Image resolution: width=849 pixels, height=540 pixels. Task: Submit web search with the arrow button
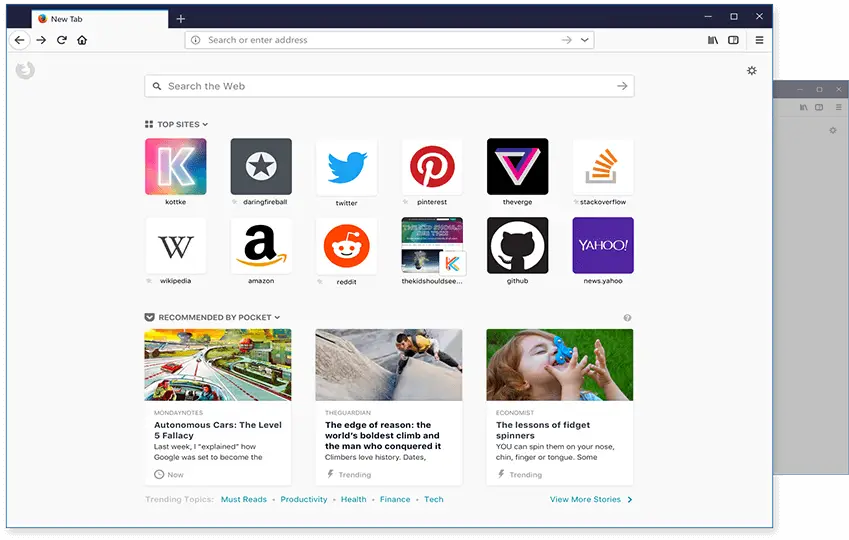tap(622, 86)
